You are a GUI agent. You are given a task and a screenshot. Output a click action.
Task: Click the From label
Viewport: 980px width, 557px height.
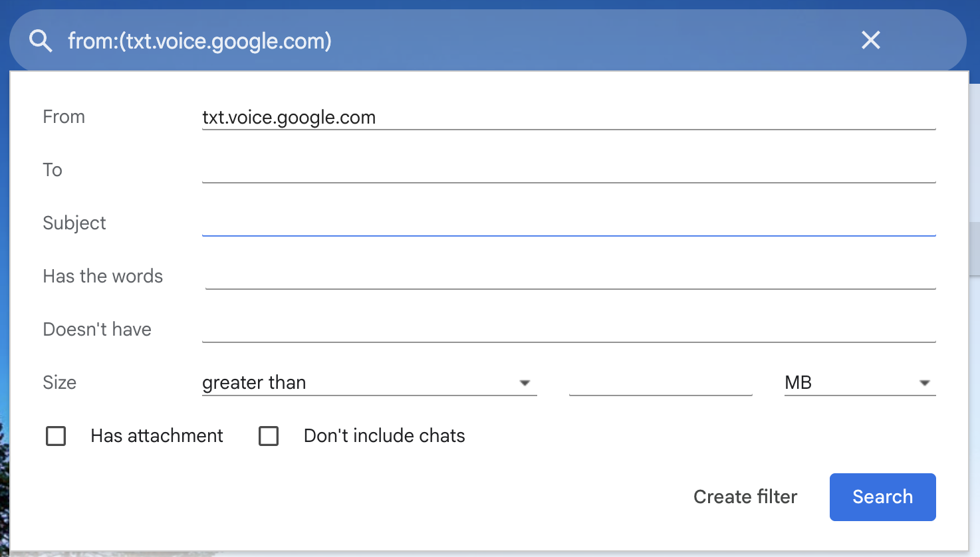pos(64,117)
